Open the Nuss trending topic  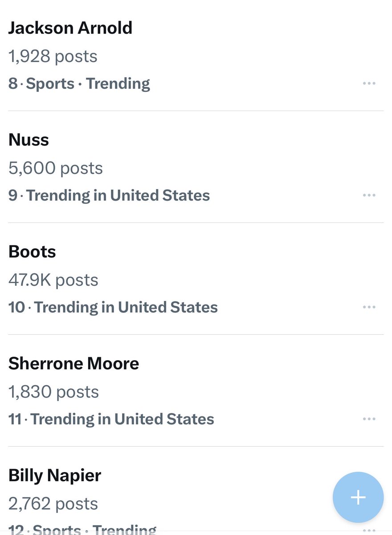click(29, 140)
